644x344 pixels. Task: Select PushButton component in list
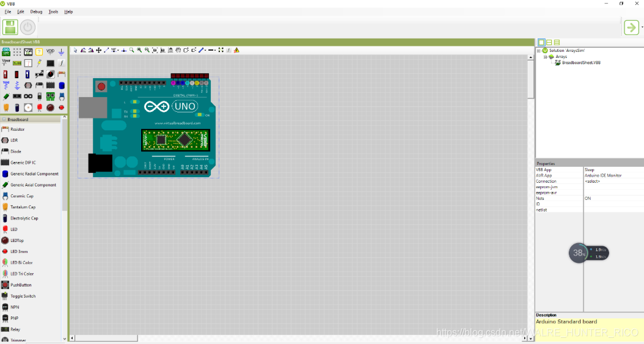coord(21,285)
